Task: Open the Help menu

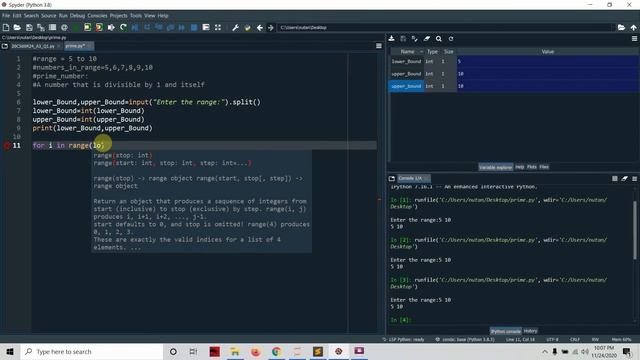Action: click(x=163, y=16)
